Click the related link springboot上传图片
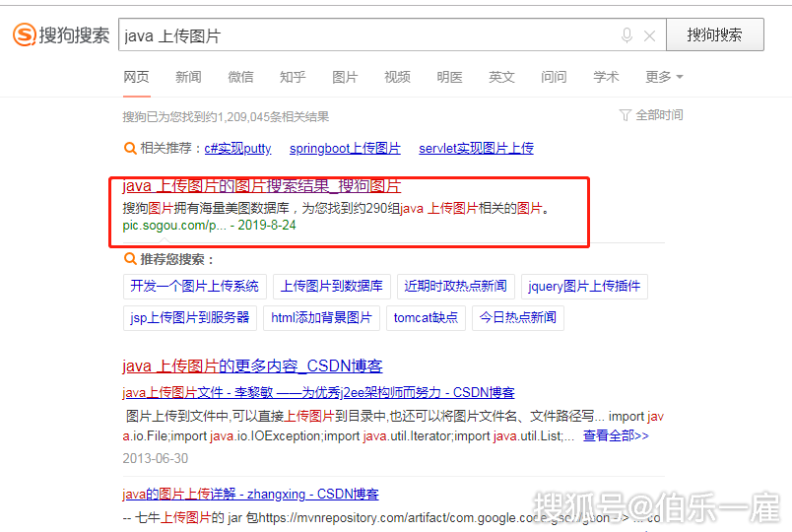Viewport: 792px width, 532px height. [x=345, y=148]
